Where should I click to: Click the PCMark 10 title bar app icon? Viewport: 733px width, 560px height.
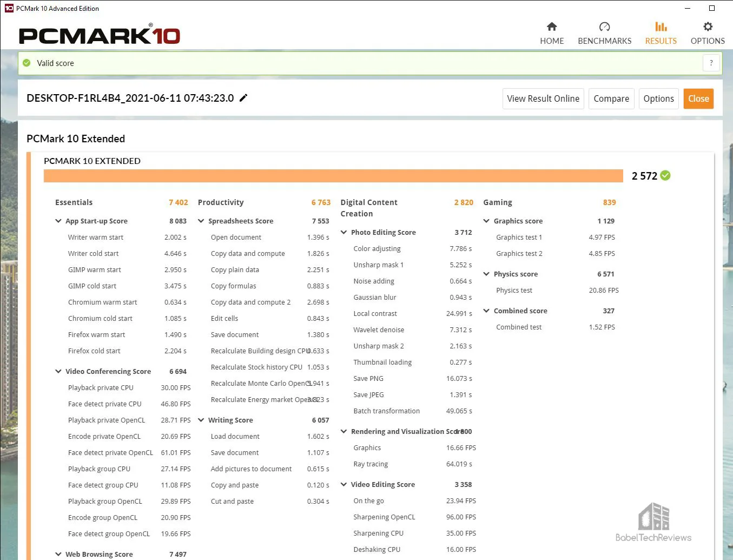[9, 8]
